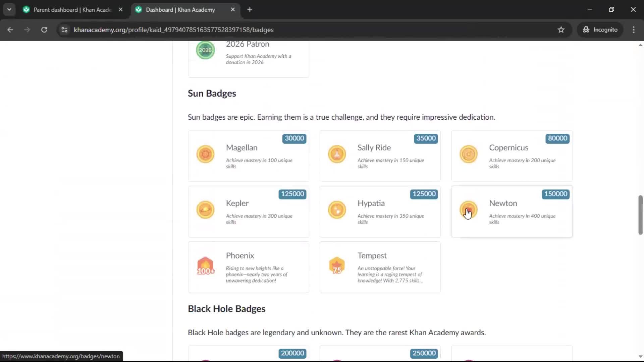Bookmark this page with the star
The width and height of the screenshot is (644, 362).
pos(561,29)
